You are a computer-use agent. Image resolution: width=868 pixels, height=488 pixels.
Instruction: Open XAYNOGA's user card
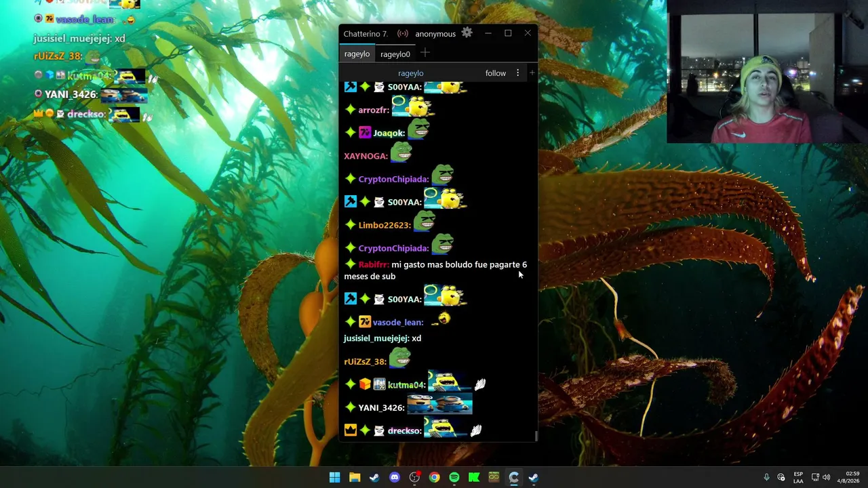(366, 157)
